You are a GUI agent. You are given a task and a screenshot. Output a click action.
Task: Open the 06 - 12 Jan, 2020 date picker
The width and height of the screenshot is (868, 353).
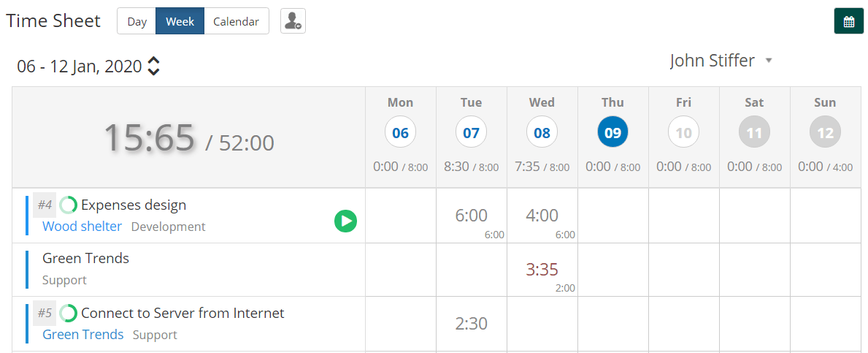pos(80,67)
